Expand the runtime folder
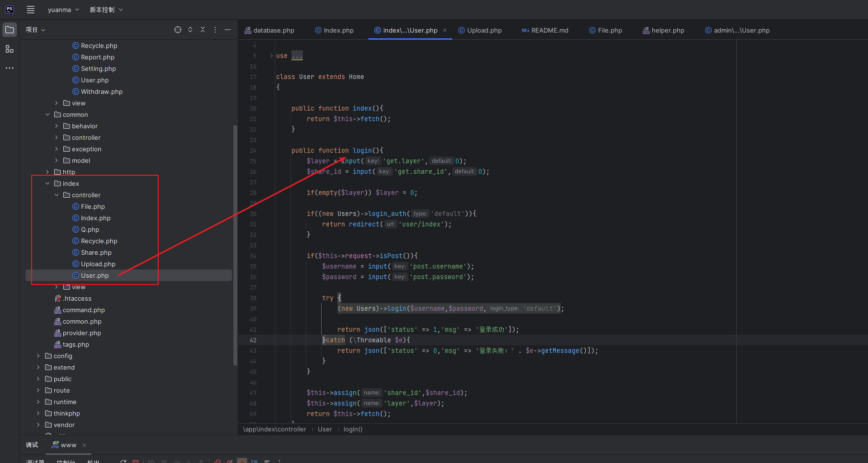 pos(38,402)
